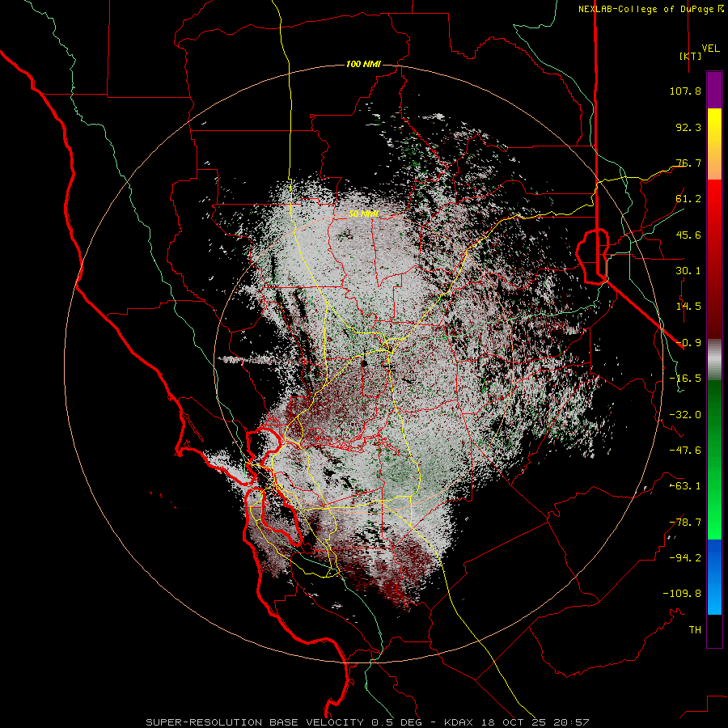Click the TH threshold label in legend
Image resolution: width=728 pixels, height=728 pixels.
695,630
